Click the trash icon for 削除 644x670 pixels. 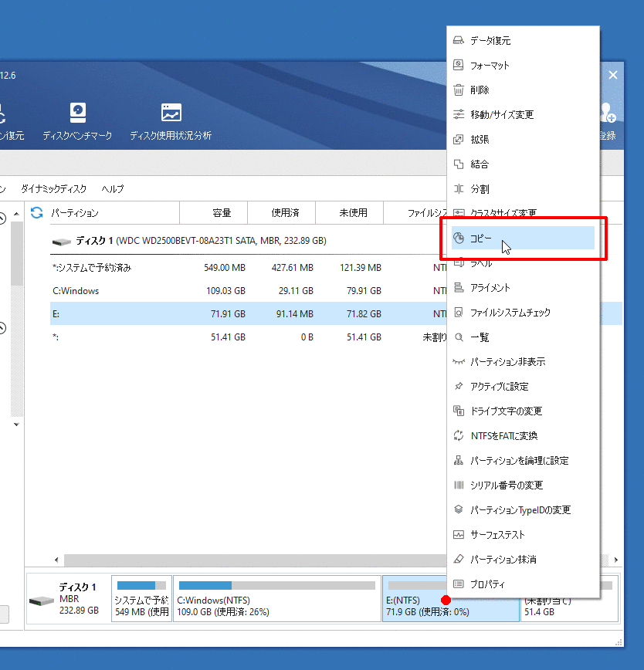pos(459,90)
